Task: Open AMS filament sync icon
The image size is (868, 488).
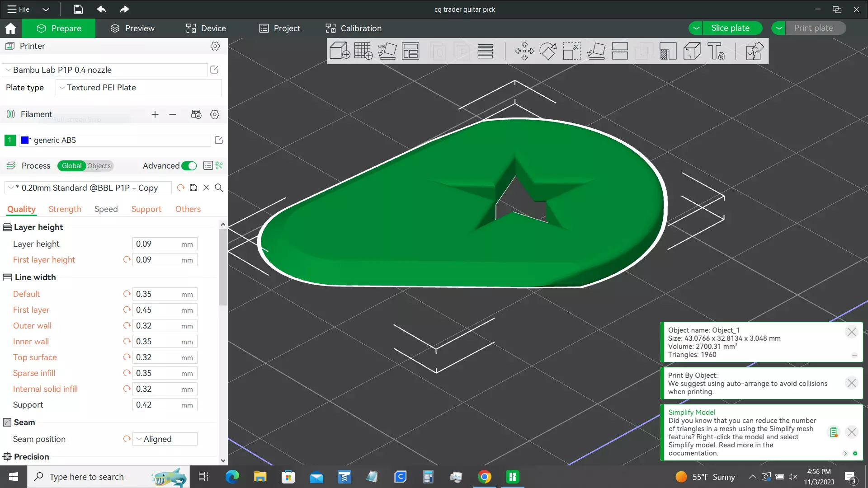Action: (x=196, y=114)
